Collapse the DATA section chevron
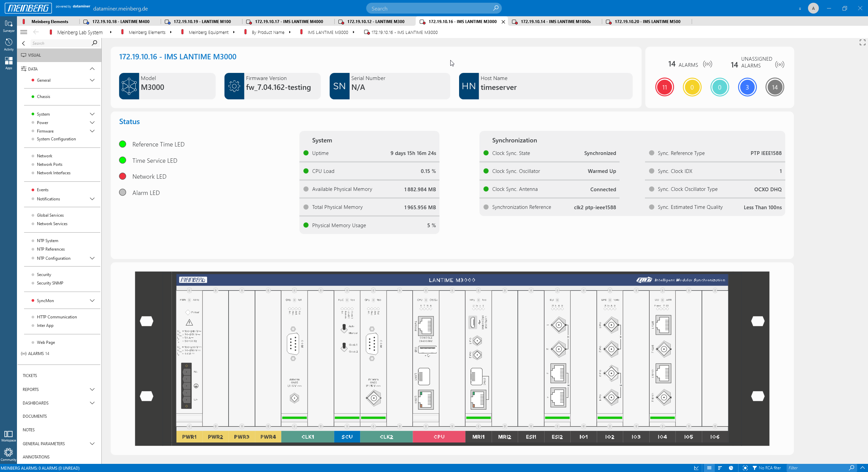The image size is (868, 472). click(92, 69)
